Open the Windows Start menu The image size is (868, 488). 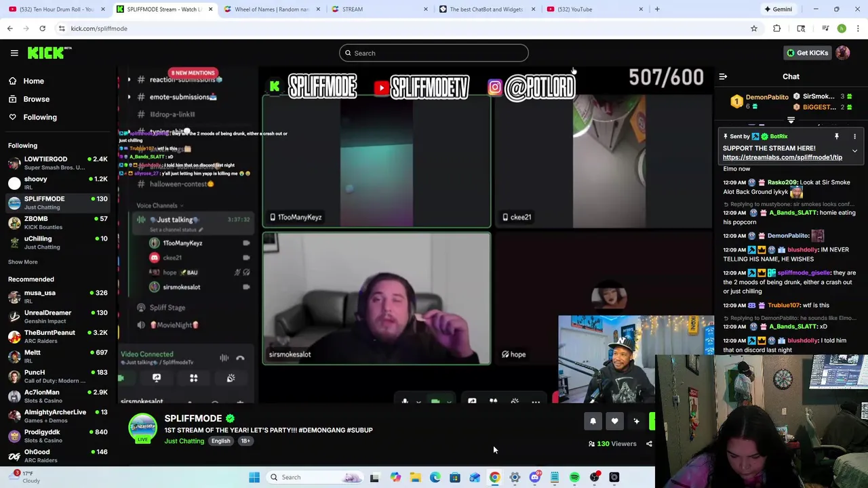click(x=254, y=477)
